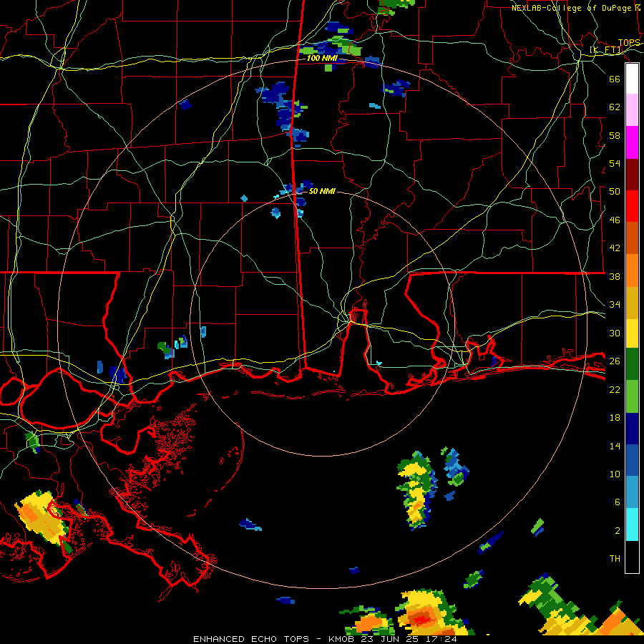Click the "K FT" legend unit label
The image size is (644, 644).
click(x=606, y=50)
